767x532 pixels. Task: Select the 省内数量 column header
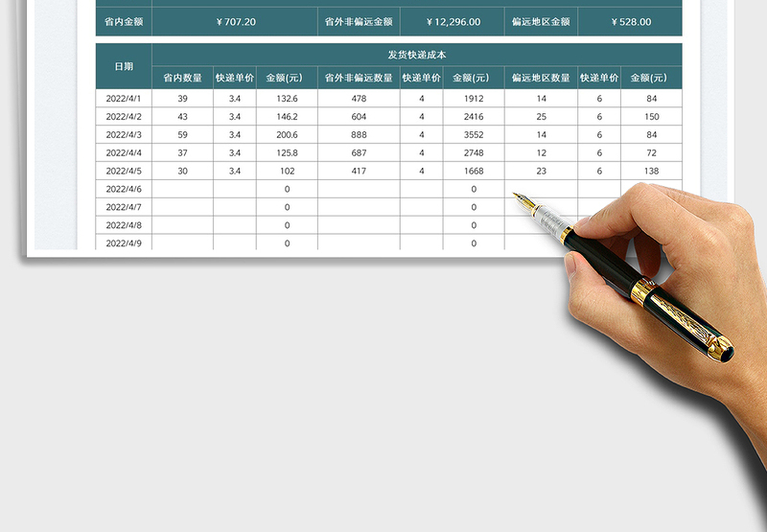tap(182, 78)
